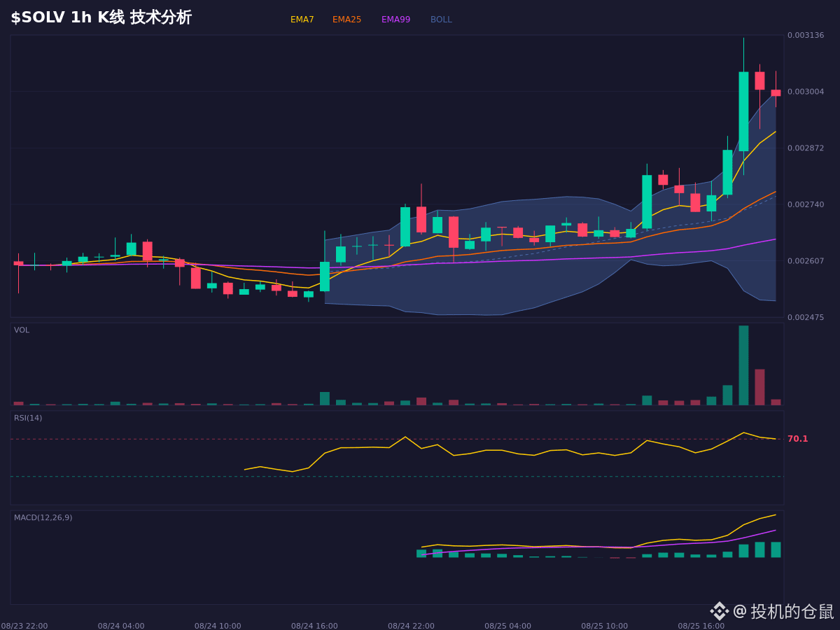Click the tallest green volume bar
This screenshot has height=630, width=840.
click(x=743, y=365)
